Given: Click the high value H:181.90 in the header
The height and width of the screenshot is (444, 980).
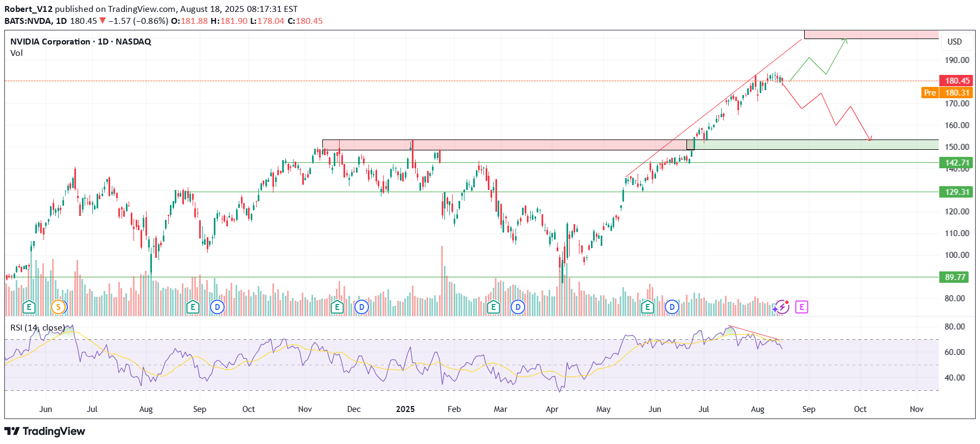Looking at the screenshot, I should click(x=229, y=21).
